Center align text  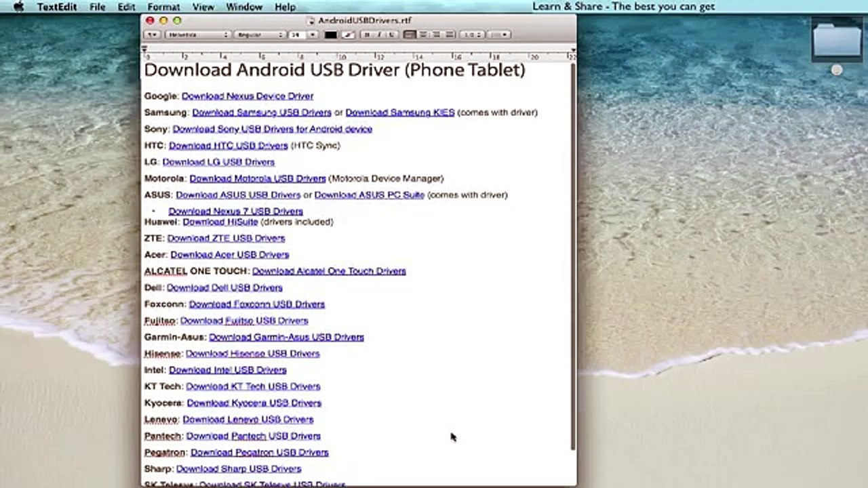coord(423,35)
